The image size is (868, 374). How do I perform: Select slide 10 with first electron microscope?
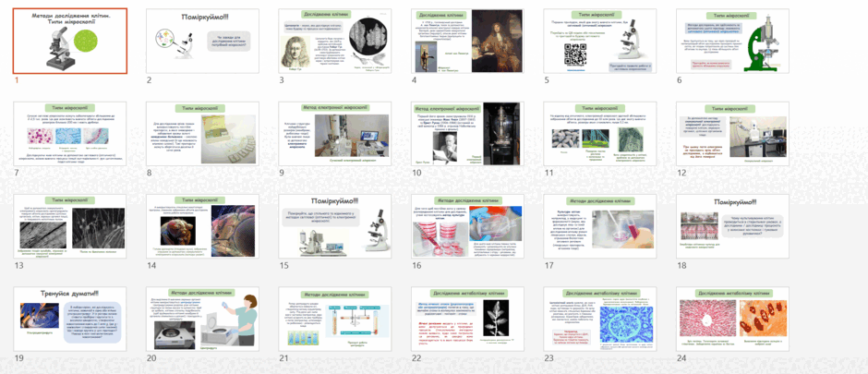(467, 133)
